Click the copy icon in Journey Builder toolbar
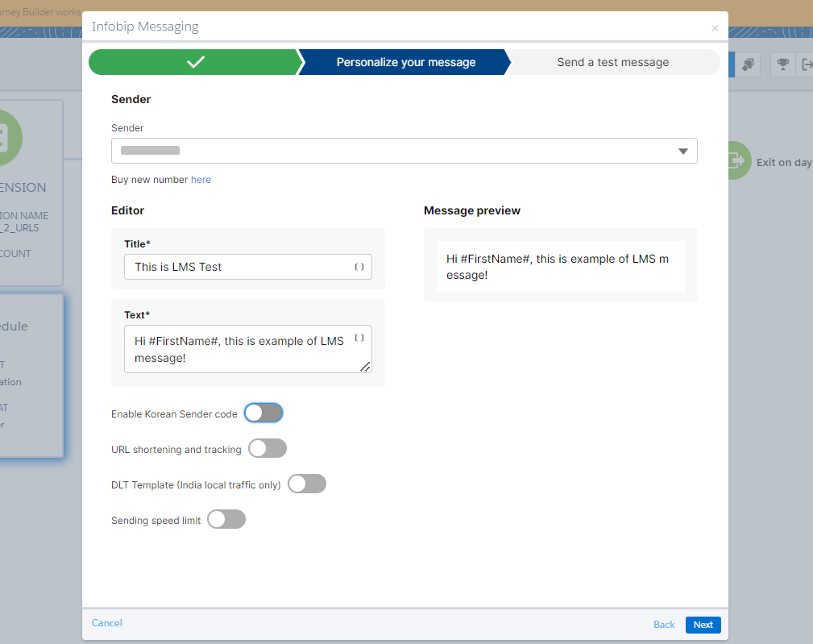The height and width of the screenshot is (644, 813). click(x=747, y=64)
